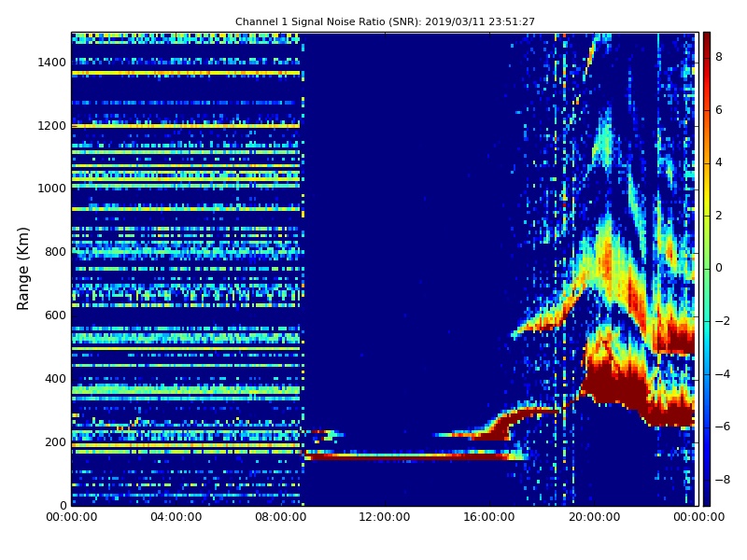
Task: Click the plot title with date 2019/03/11
Action: tap(385, 21)
